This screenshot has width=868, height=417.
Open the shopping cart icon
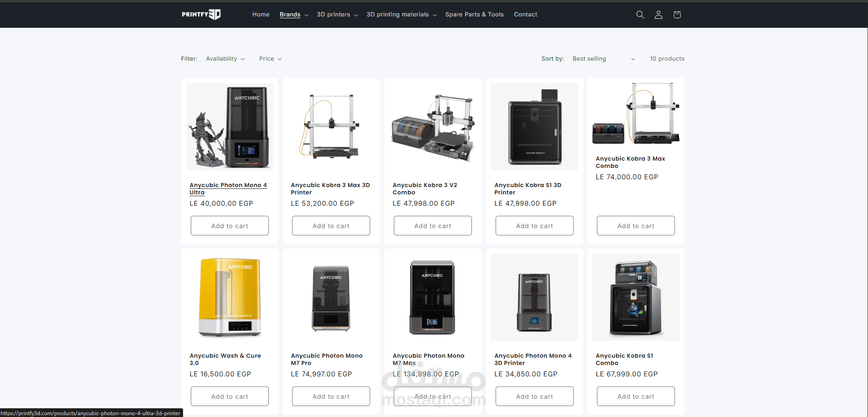point(677,15)
